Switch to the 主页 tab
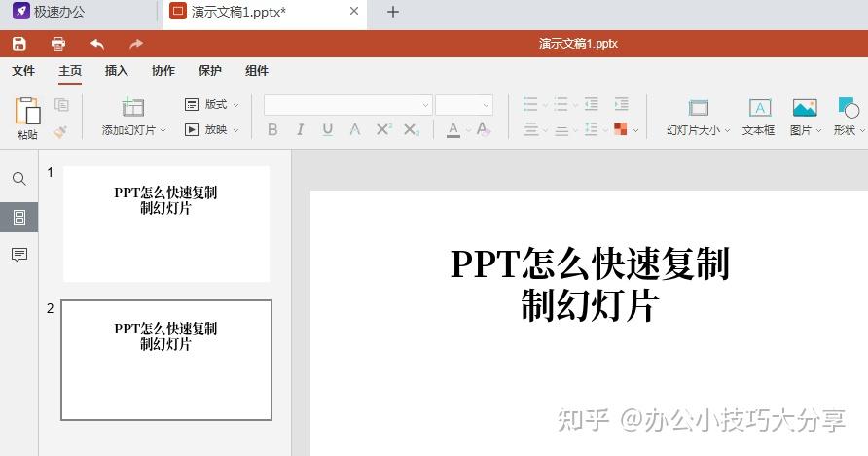The image size is (868, 456). click(70, 71)
